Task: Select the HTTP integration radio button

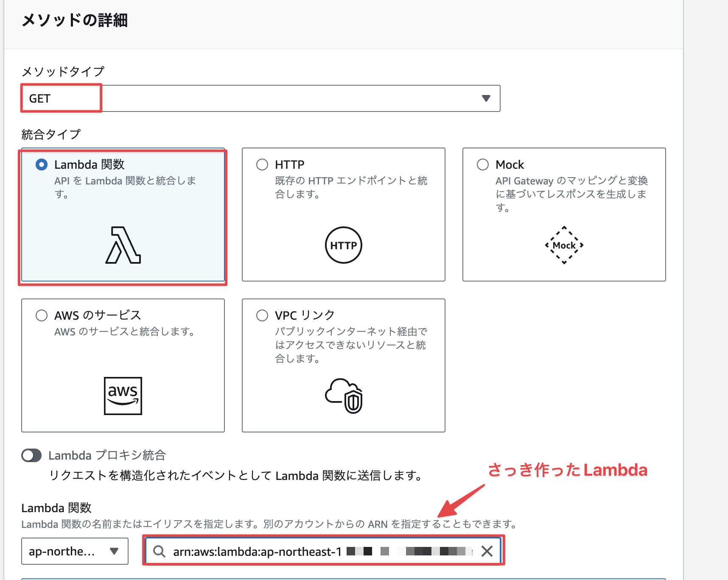Action: (x=262, y=165)
